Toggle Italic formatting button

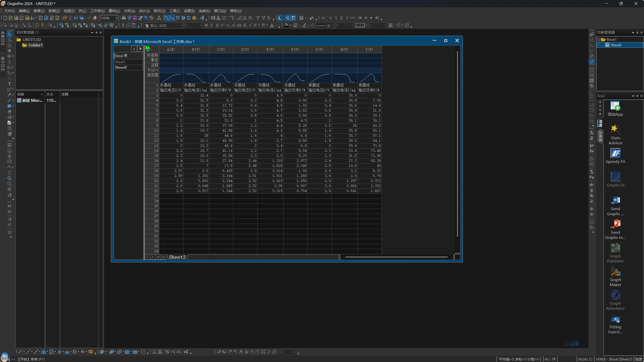pos(212,25)
